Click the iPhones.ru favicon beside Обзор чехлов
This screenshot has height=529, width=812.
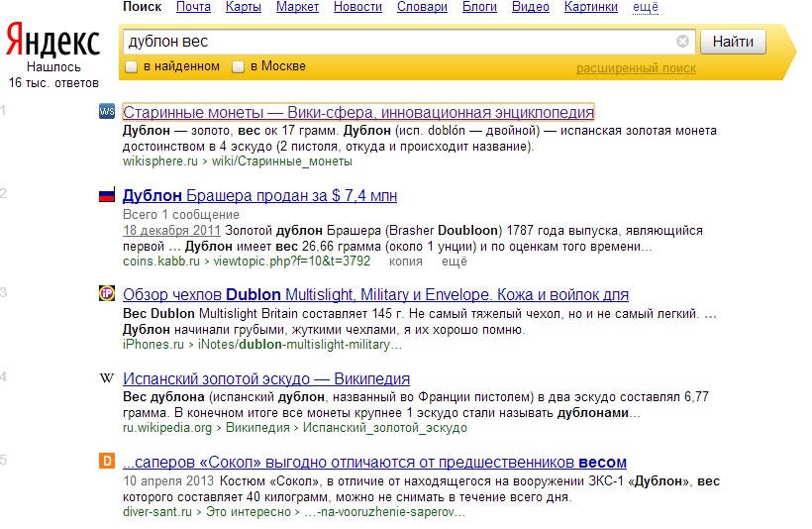coord(107,293)
